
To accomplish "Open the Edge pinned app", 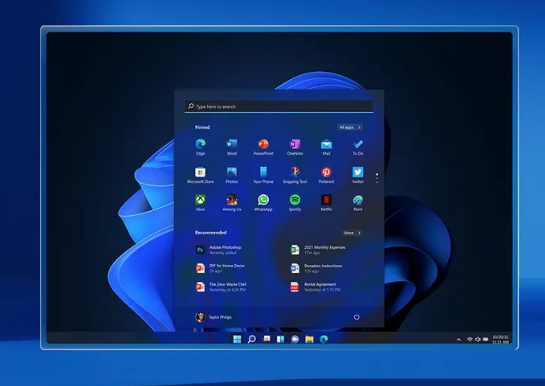I will 200,147.
